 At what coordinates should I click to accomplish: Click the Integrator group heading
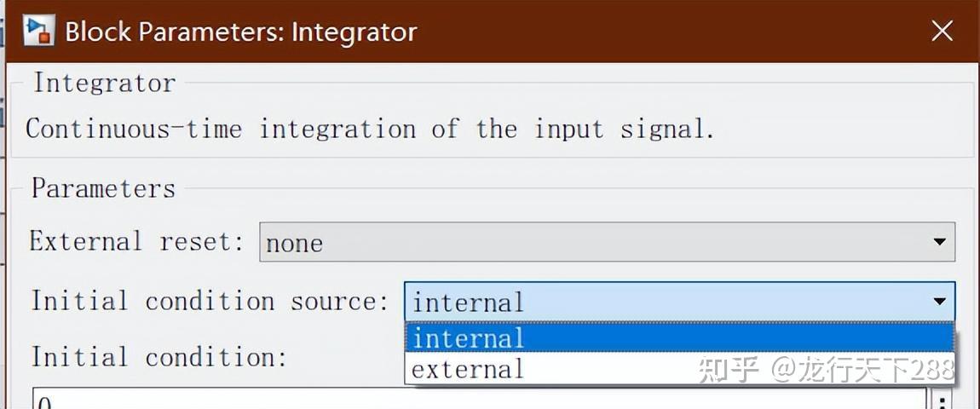[x=104, y=83]
